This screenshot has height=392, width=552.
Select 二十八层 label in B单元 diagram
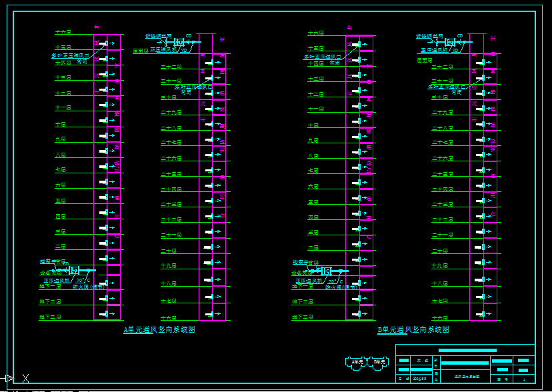(x=443, y=128)
